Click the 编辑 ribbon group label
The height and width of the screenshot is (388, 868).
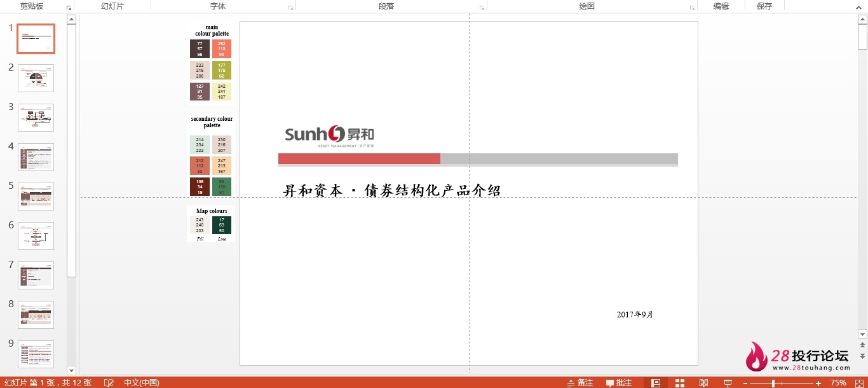tap(721, 6)
